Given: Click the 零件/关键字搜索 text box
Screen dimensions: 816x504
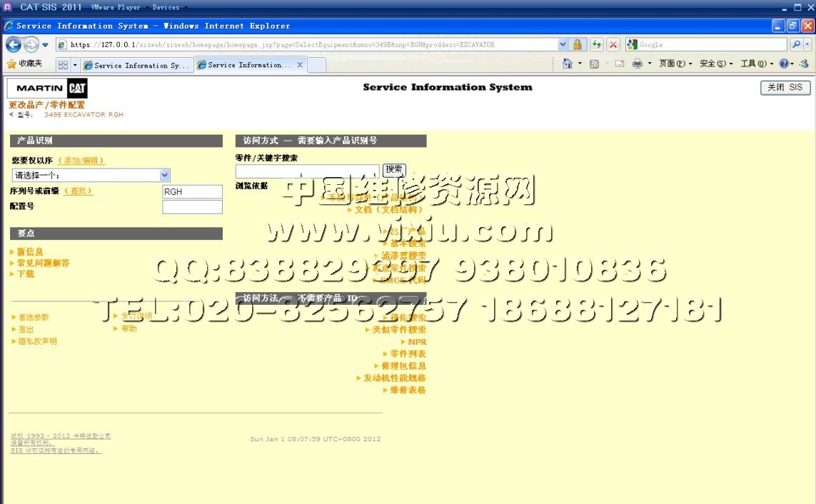Looking at the screenshot, I should [x=307, y=171].
